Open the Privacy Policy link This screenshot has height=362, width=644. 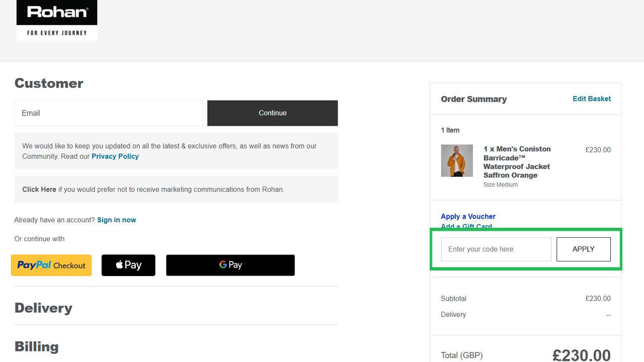(115, 156)
